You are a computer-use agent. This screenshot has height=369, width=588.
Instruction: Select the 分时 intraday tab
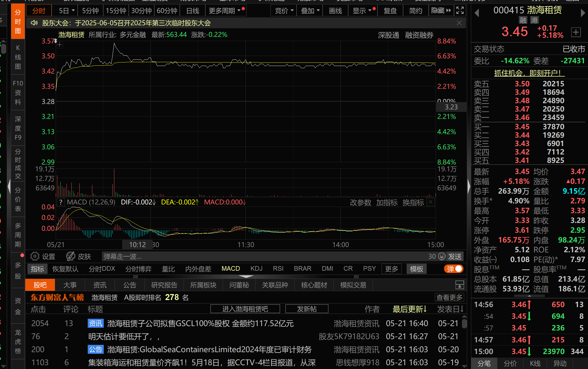tap(39, 11)
